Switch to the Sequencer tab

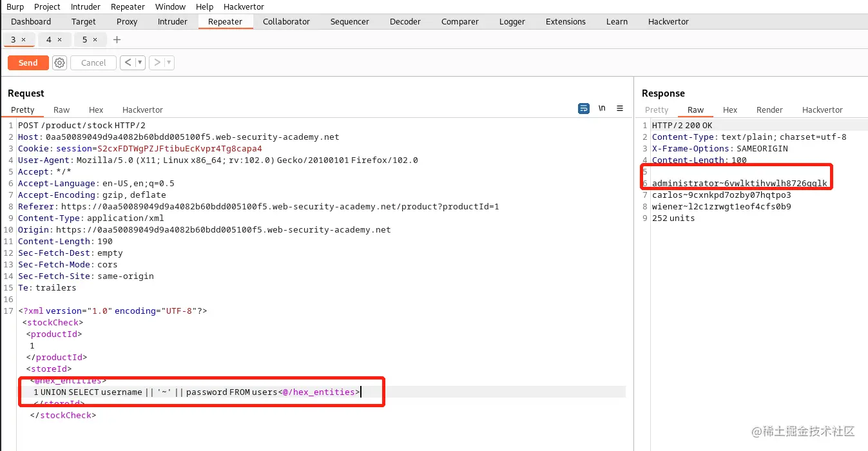pyautogui.click(x=350, y=21)
